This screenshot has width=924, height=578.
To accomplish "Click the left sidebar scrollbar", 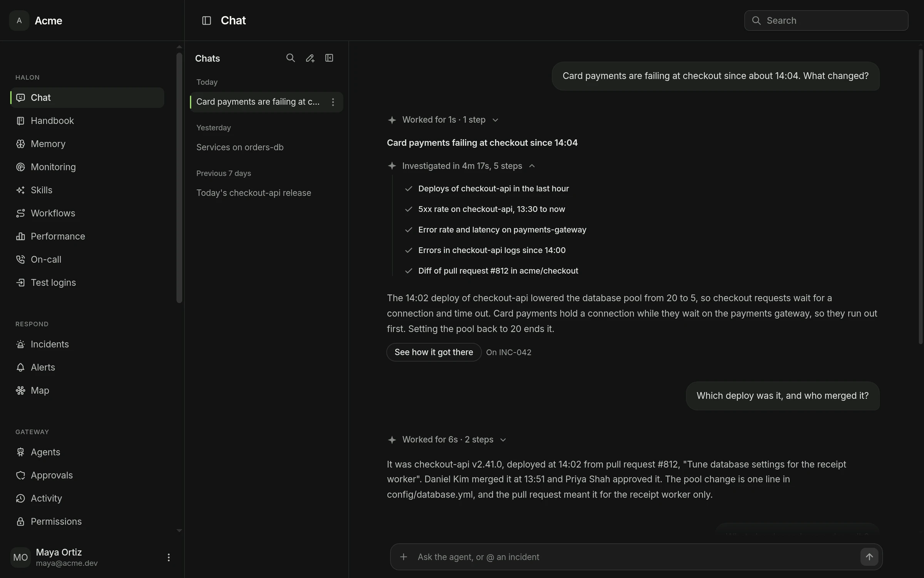I will tap(179, 177).
